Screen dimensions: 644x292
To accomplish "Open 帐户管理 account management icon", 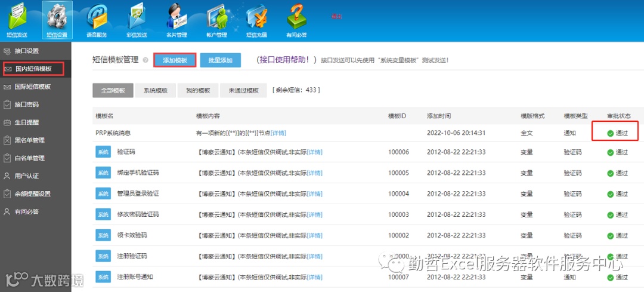I will click(x=216, y=20).
